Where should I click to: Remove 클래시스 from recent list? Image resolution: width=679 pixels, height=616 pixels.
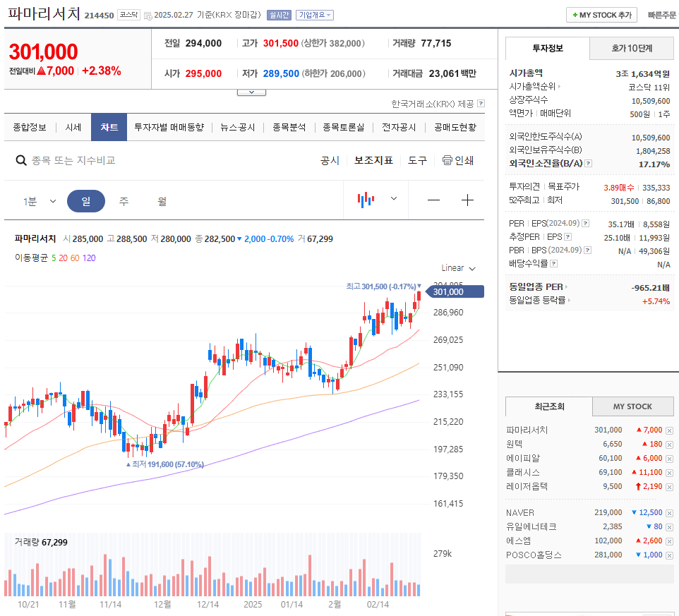[x=669, y=473]
